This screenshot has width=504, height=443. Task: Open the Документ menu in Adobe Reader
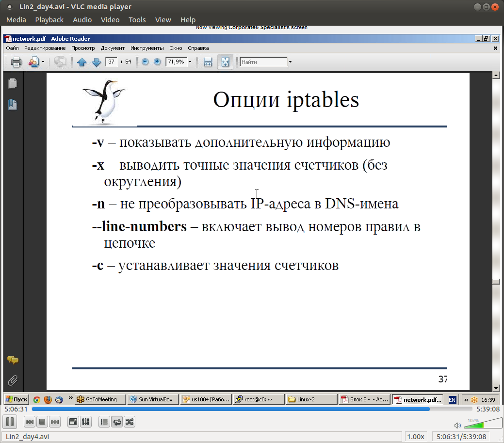(113, 48)
